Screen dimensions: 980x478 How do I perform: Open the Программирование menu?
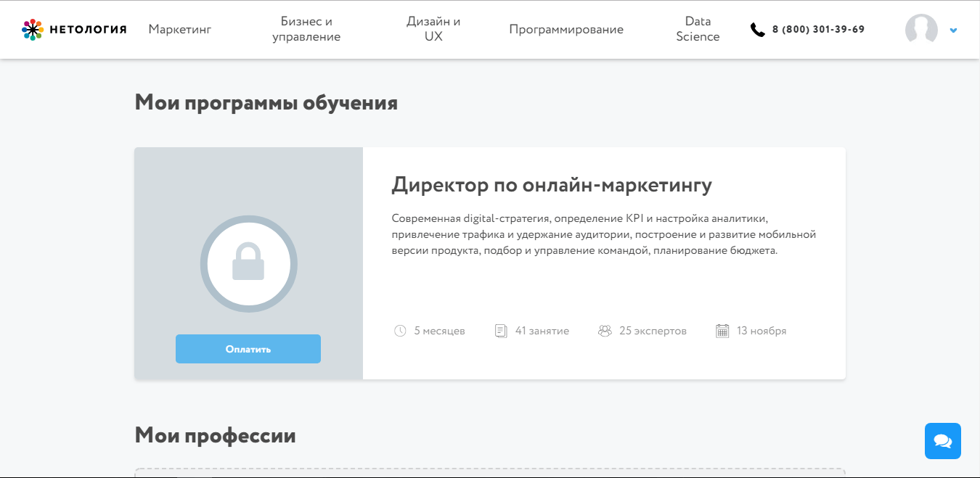tap(566, 29)
